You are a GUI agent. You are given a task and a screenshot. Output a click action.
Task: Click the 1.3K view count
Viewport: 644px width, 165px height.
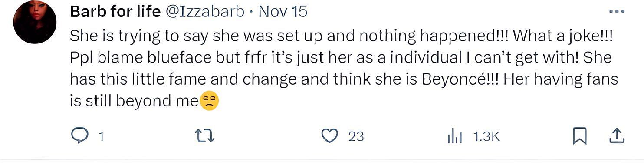pyautogui.click(x=486, y=137)
